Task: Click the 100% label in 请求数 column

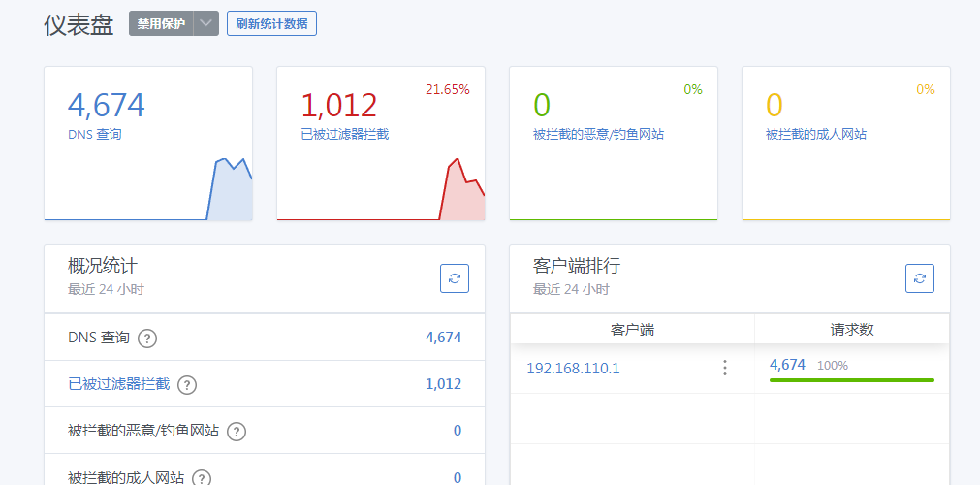Action: 833,366
